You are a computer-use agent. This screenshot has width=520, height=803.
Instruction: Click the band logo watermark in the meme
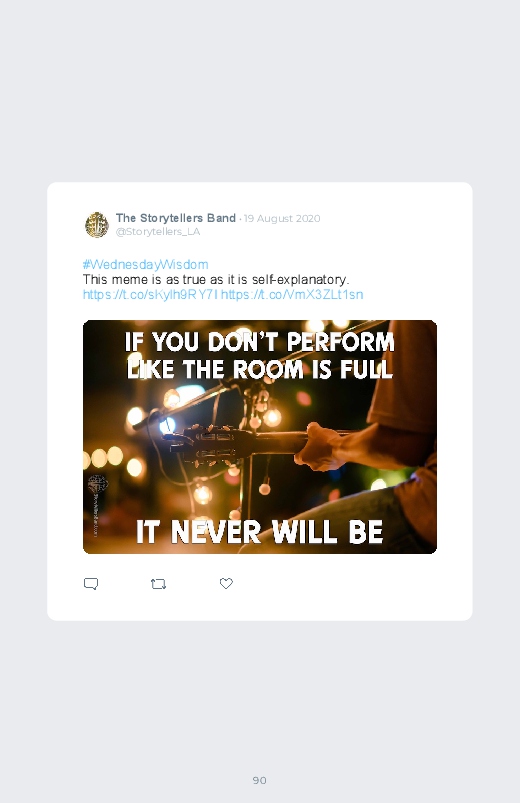(97, 484)
